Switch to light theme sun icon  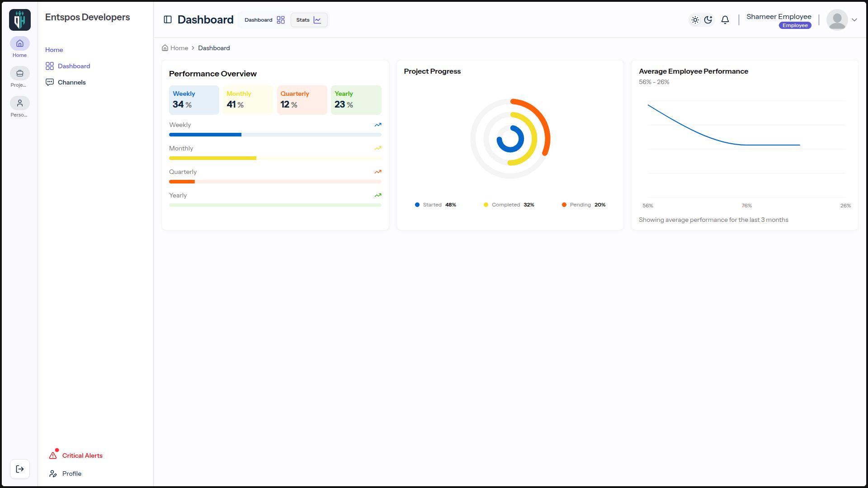(x=695, y=20)
